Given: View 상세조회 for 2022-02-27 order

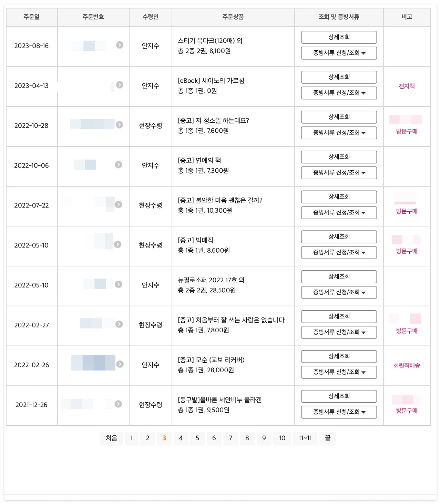Looking at the screenshot, I should click(x=339, y=316).
